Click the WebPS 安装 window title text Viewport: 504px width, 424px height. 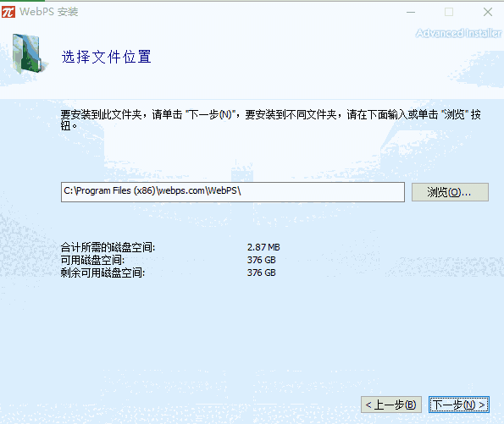(49, 12)
